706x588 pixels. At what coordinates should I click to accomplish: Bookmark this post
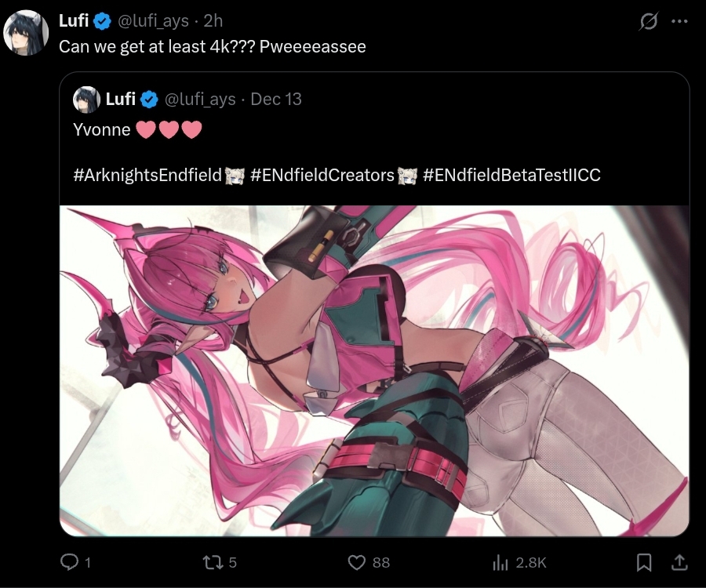tap(644, 562)
